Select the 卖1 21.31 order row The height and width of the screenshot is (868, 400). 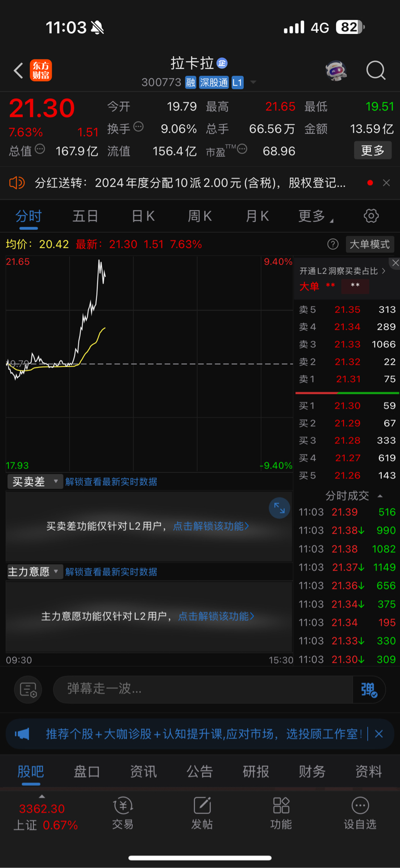347,380
